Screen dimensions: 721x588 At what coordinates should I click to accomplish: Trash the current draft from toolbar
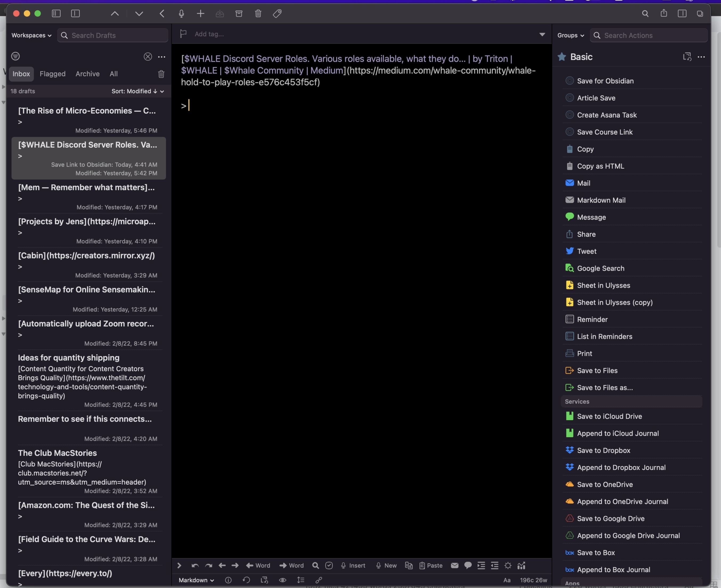258,14
